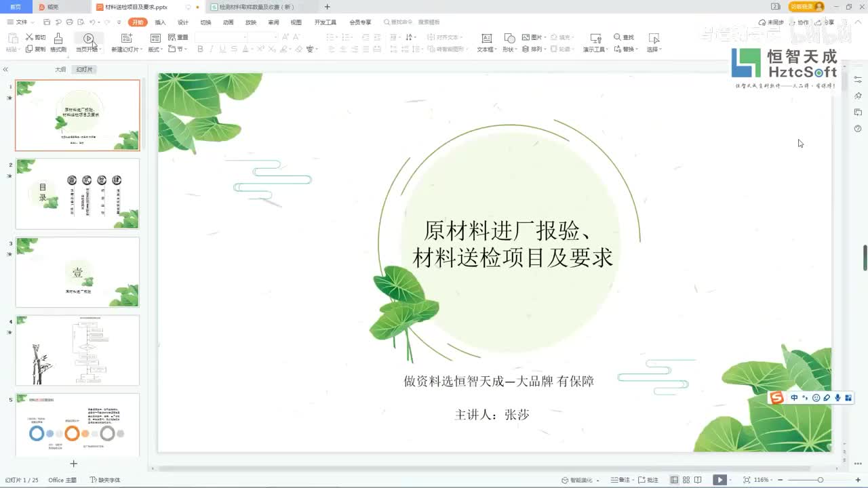Click the Picture (图片) icon

pyautogui.click(x=526, y=37)
